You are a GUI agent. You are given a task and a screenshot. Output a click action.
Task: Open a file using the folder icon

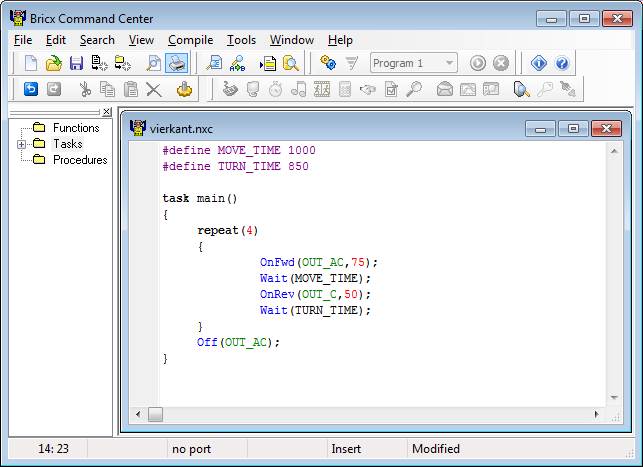53,64
